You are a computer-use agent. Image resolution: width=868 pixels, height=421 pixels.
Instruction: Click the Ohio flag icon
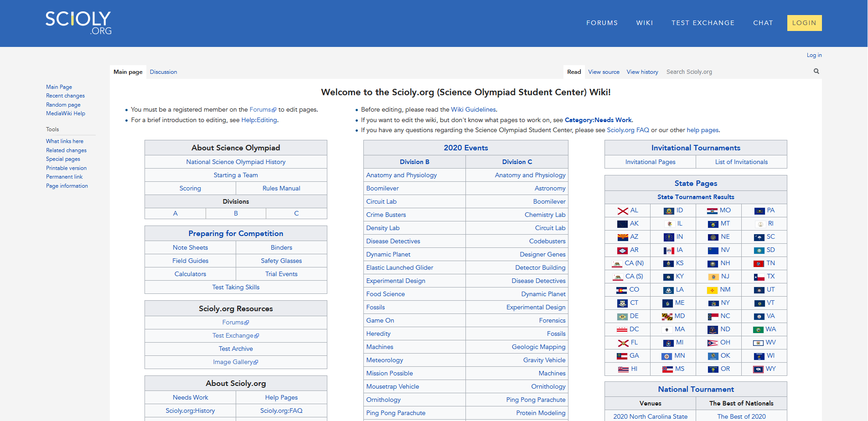click(713, 343)
